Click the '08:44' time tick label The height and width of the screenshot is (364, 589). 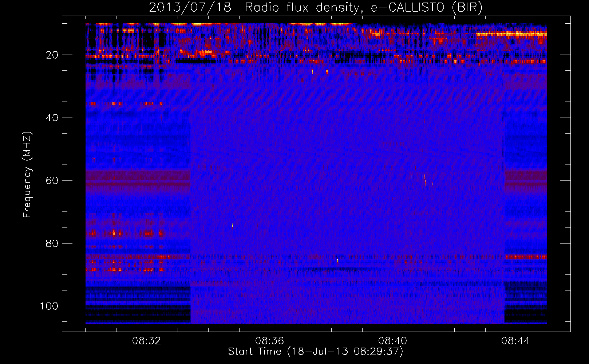pyautogui.click(x=516, y=341)
